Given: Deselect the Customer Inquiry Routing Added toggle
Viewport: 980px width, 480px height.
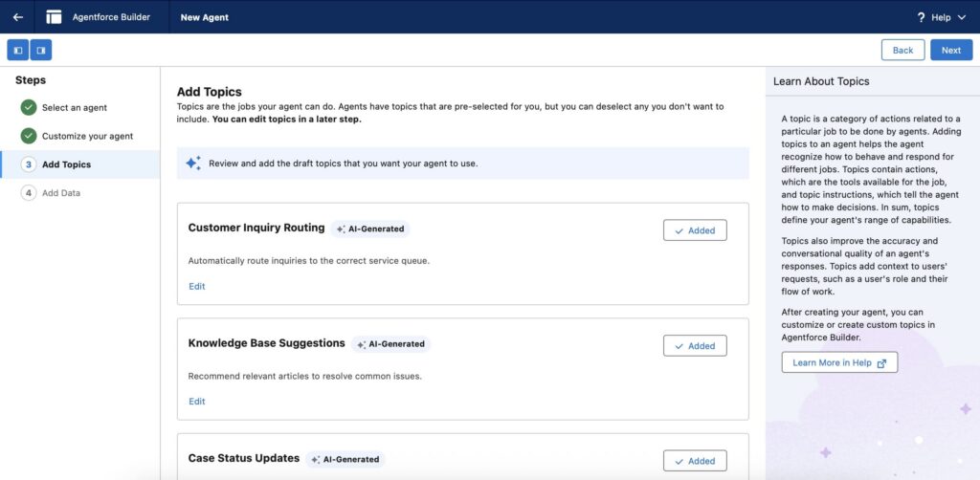Looking at the screenshot, I should [x=695, y=230].
